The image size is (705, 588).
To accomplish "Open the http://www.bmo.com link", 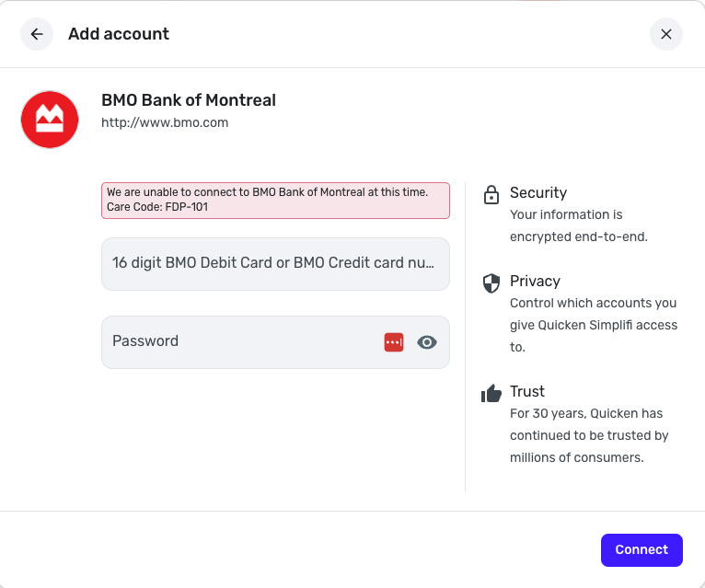I will click(x=165, y=122).
